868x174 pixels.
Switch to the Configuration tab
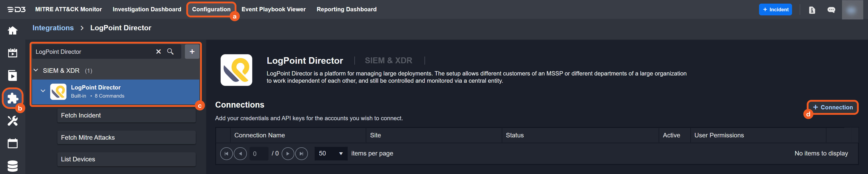point(211,9)
